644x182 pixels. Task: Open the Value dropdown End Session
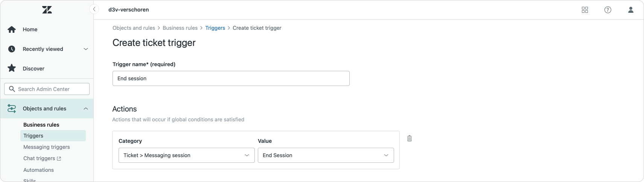(326, 155)
